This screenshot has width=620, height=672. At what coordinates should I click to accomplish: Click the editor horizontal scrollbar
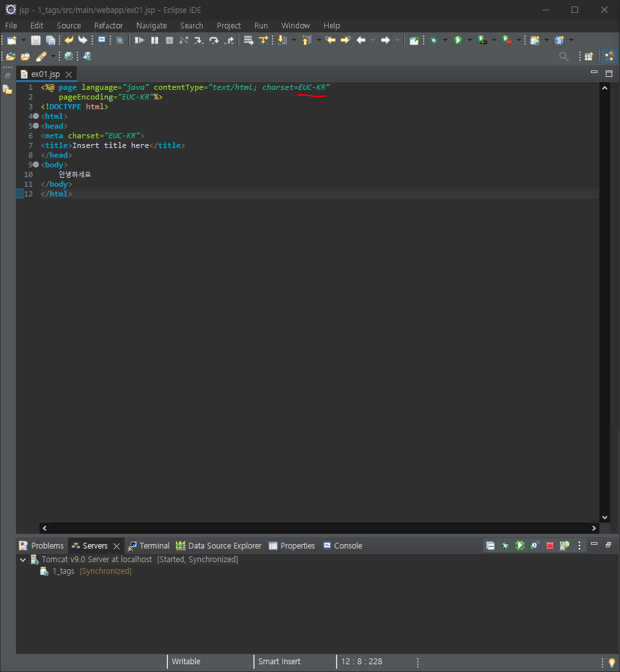[319, 529]
